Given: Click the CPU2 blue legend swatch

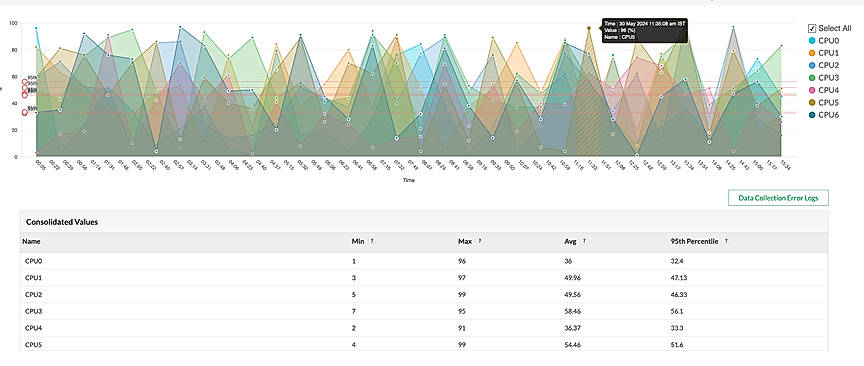Looking at the screenshot, I should click(812, 65).
